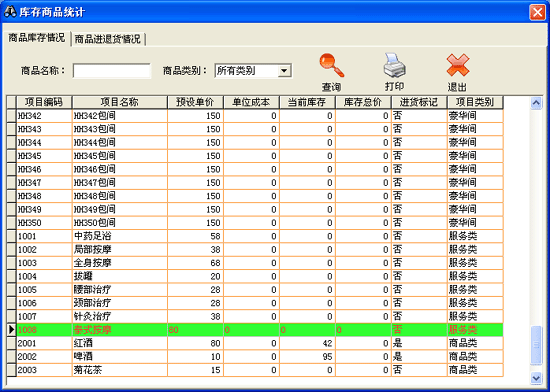Click the 是 flag in the 红酒 row
The image size is (550, 392).
point(397,343)
